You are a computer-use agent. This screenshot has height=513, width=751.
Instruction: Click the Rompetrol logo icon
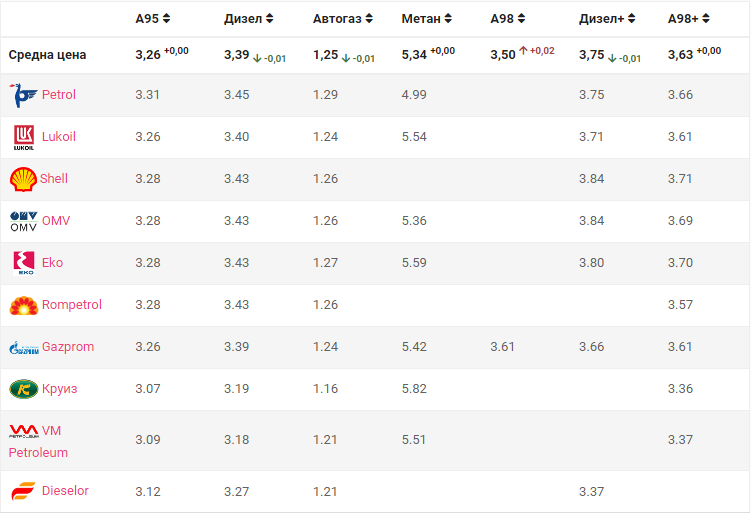click(x=23, y=305)
